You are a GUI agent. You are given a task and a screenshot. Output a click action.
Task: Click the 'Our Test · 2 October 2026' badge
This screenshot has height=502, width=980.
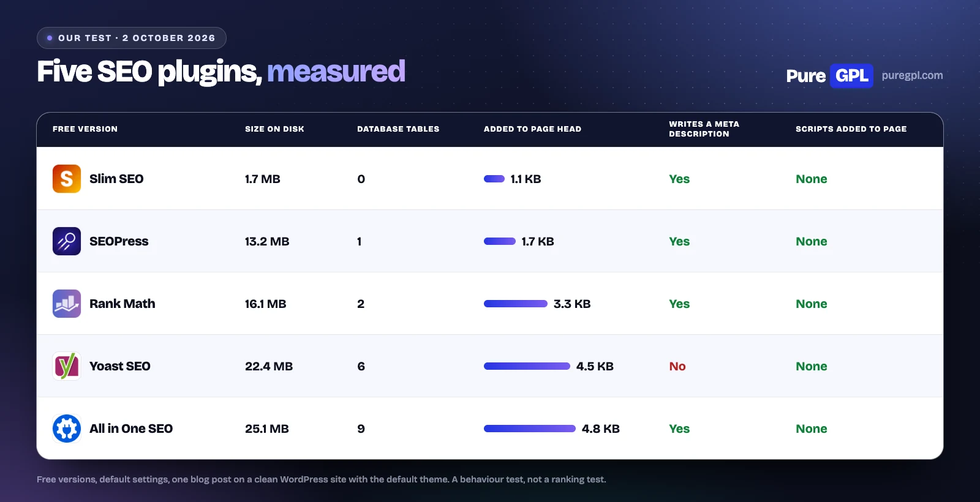point(132,38)
